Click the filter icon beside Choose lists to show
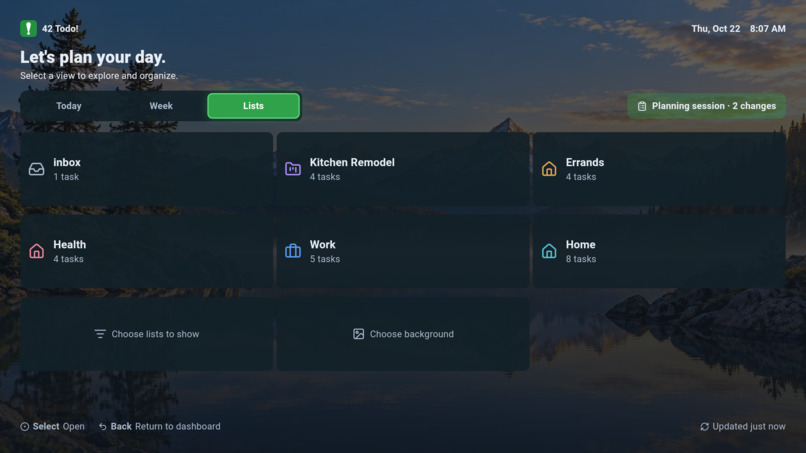Viewport: 806px width, 453px height. tap(100, 334)
